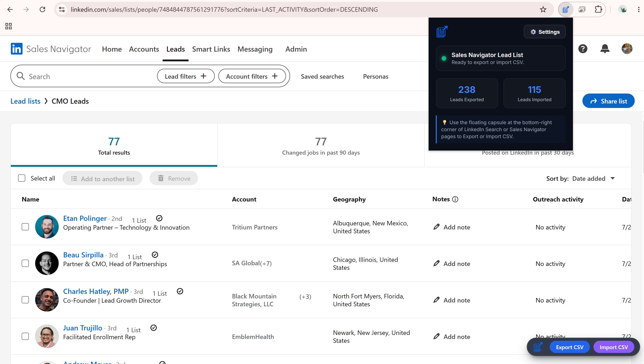Click the lead exporter extension icon in toolbar
The image size is (644, 364).
pos(566,9)
